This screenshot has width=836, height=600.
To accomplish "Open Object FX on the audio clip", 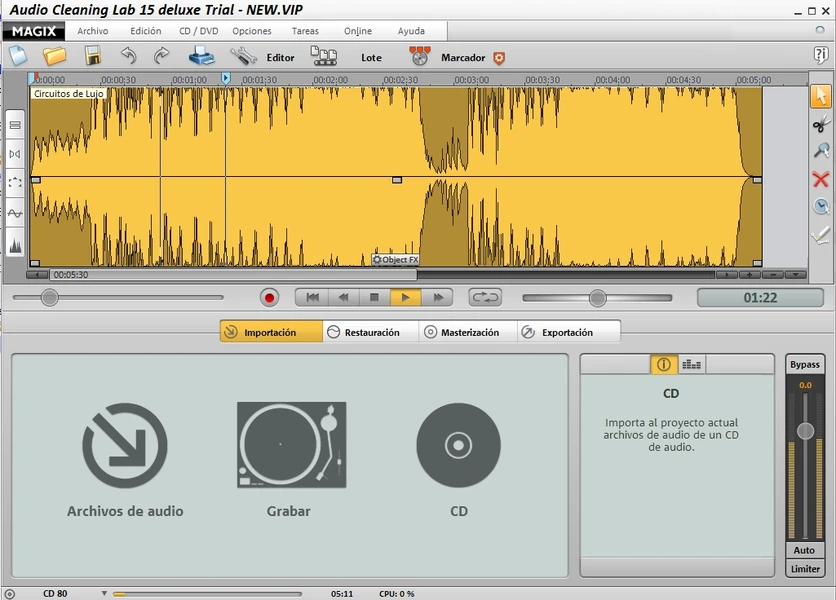I will tap(395, 260).
